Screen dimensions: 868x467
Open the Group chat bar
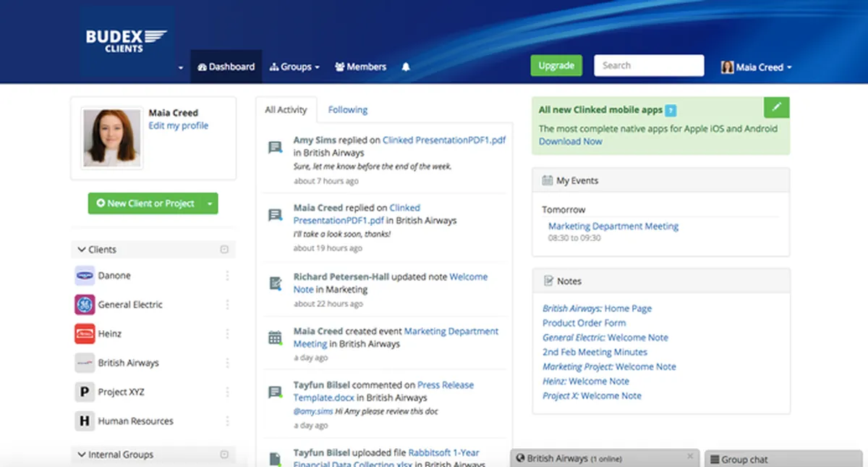pyautogui.click(x=786, y=458)
